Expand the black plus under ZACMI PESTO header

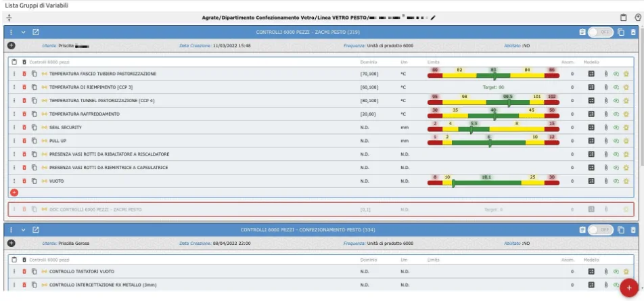11,45
